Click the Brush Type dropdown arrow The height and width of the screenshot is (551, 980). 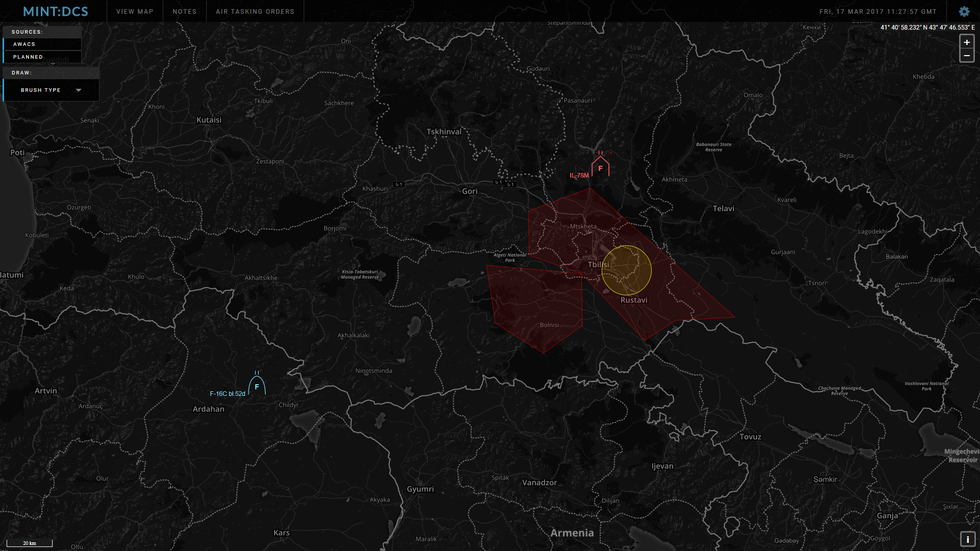click(79, 90)
